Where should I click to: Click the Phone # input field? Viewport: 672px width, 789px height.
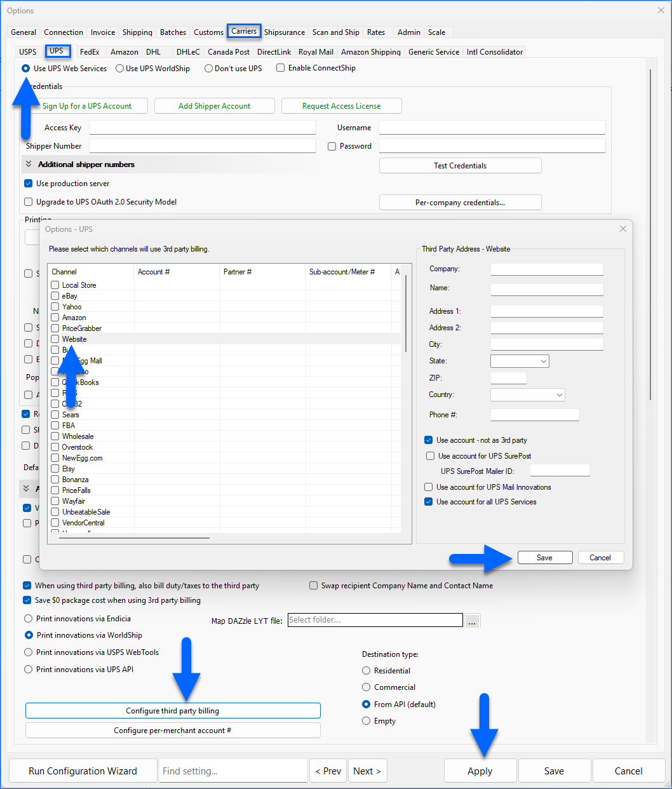(535, 415)
